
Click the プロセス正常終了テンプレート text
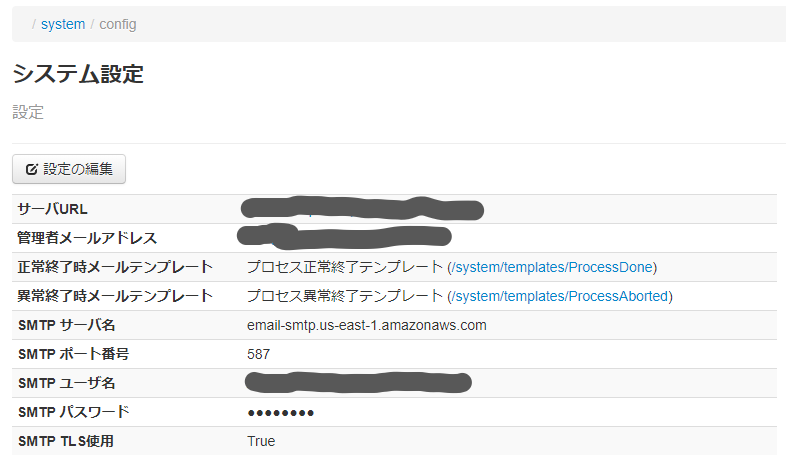tap(344, 267)
